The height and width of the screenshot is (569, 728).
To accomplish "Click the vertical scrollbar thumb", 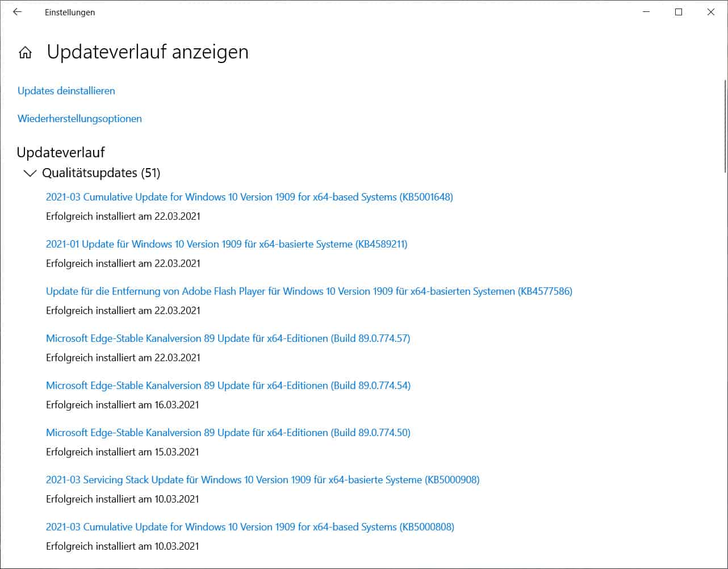I will pos(725,126).
